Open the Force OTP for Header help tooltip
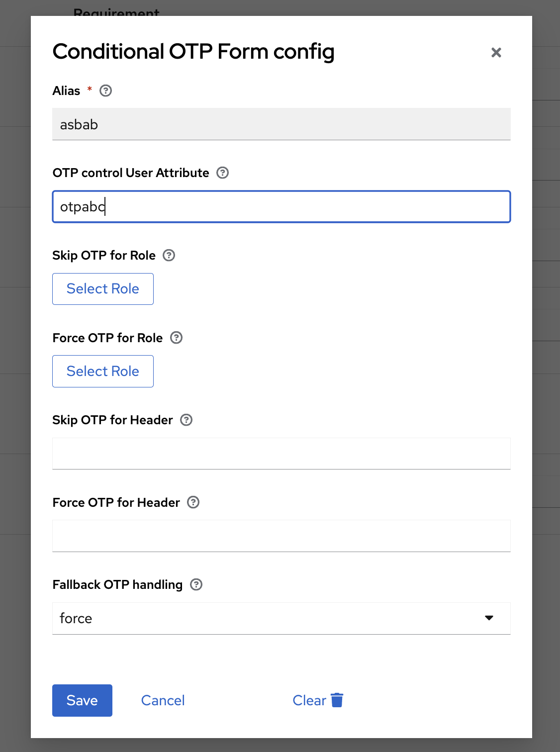This screenshot has height=752, width=560. pos(193,502)
